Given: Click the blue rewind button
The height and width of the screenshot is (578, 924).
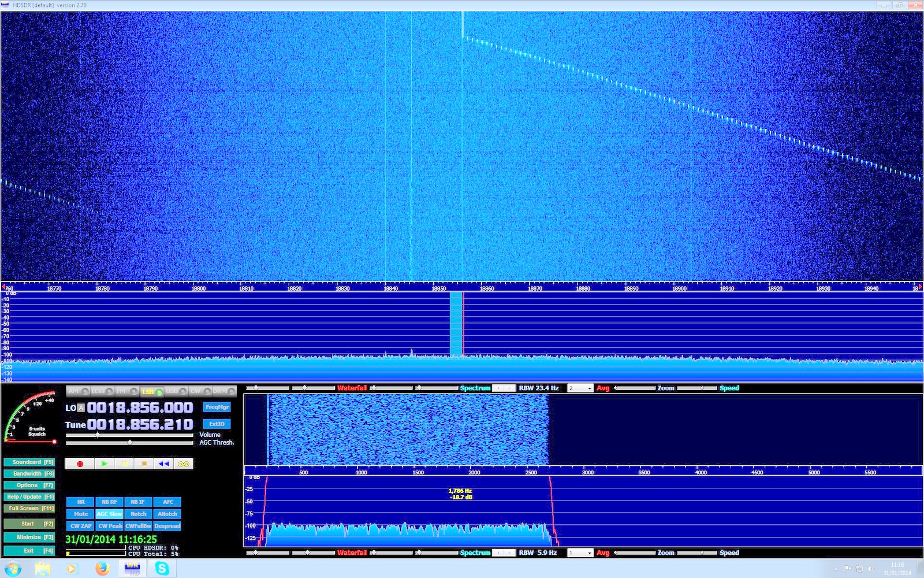Looking at the screenshot, I should [x=163, y=464].
